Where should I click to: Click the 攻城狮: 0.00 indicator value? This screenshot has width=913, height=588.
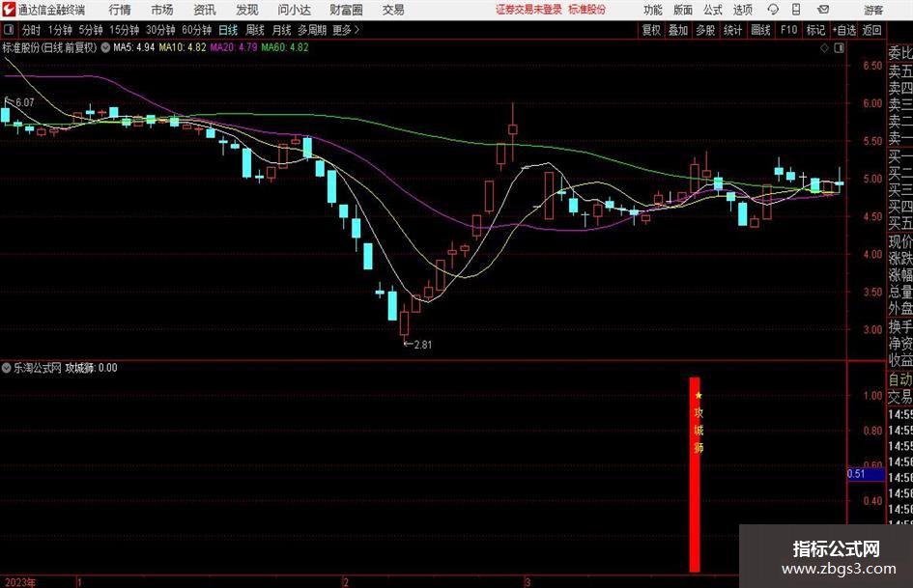tap(91, 368)
